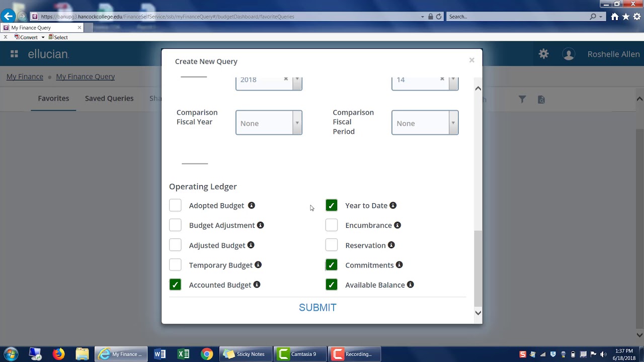Click the filter funnel icon
This screenshot has width=644, height=362.
(x=522, y=100)
